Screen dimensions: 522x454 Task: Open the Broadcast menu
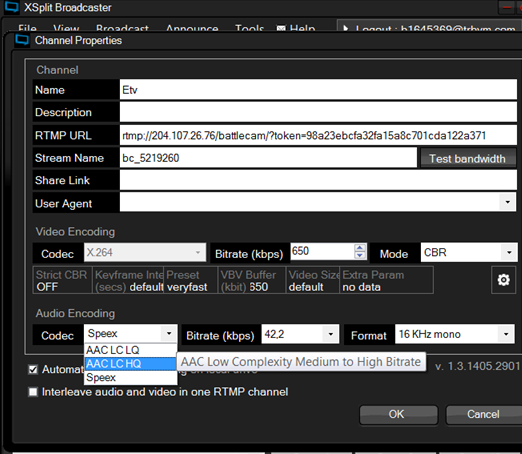(122, 28)
